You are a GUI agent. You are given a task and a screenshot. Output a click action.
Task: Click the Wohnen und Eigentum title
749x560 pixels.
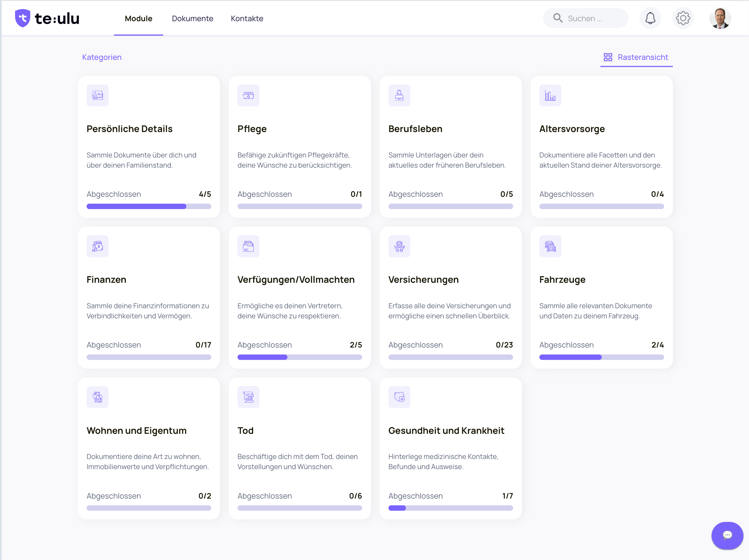coord(136,430)
